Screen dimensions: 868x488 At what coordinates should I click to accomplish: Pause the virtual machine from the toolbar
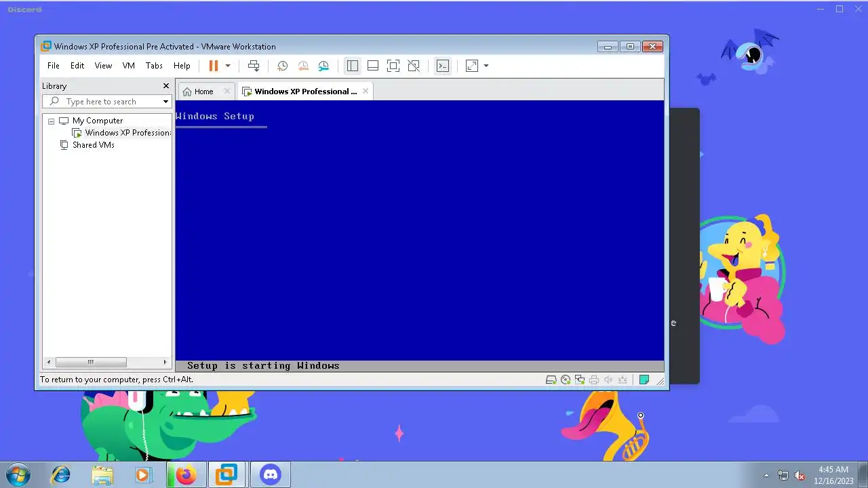[213, 66]
